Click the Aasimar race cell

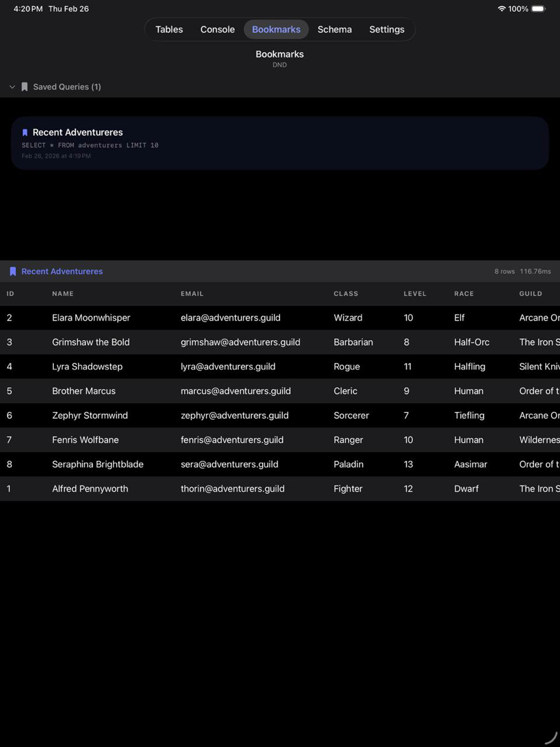point(470,464)
